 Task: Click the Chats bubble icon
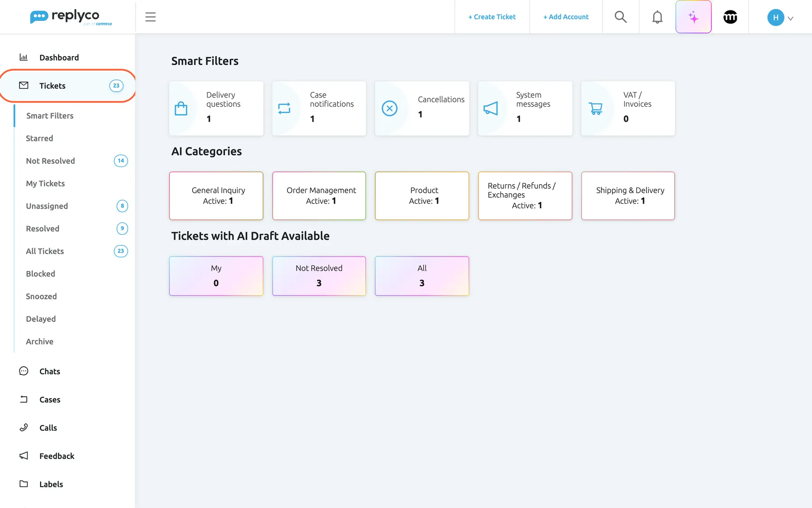(x=23, y=371)
